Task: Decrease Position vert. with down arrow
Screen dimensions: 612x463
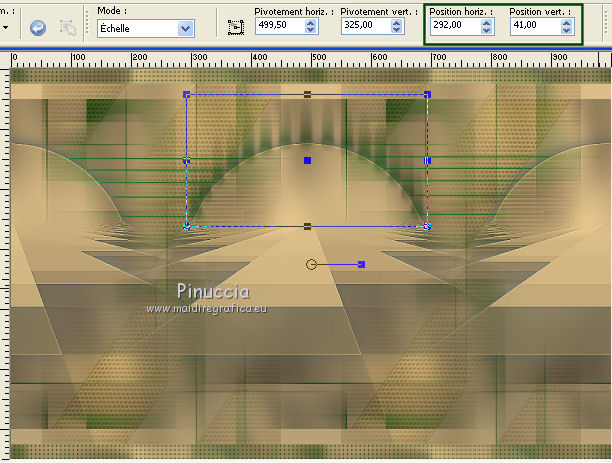Action: click(567, 30)
